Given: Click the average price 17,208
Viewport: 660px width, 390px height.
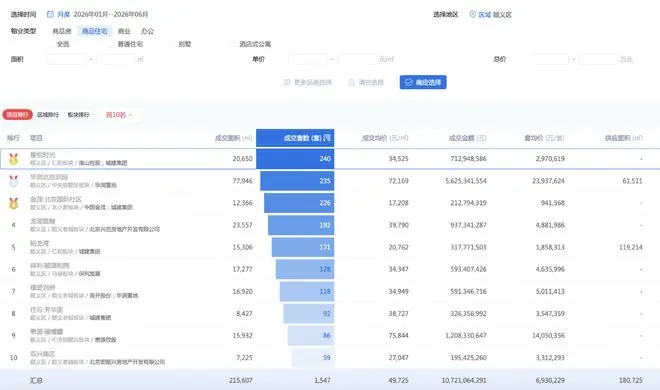Looking at the screenshot, I should [x=399, y=203].
